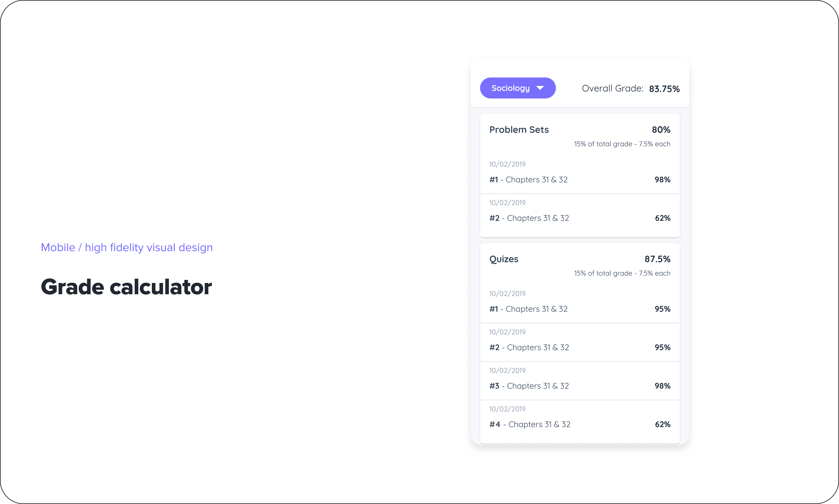Open Quiz #3 Chapters 31 & 32
The height and width of the screenshot is (504, 839).
[x=580, y=380]
